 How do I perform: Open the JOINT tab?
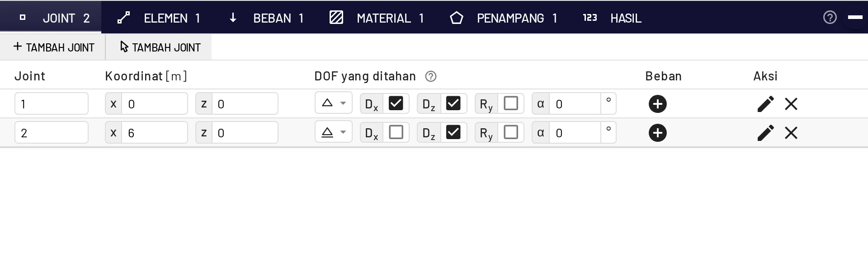tap(51, 18)
